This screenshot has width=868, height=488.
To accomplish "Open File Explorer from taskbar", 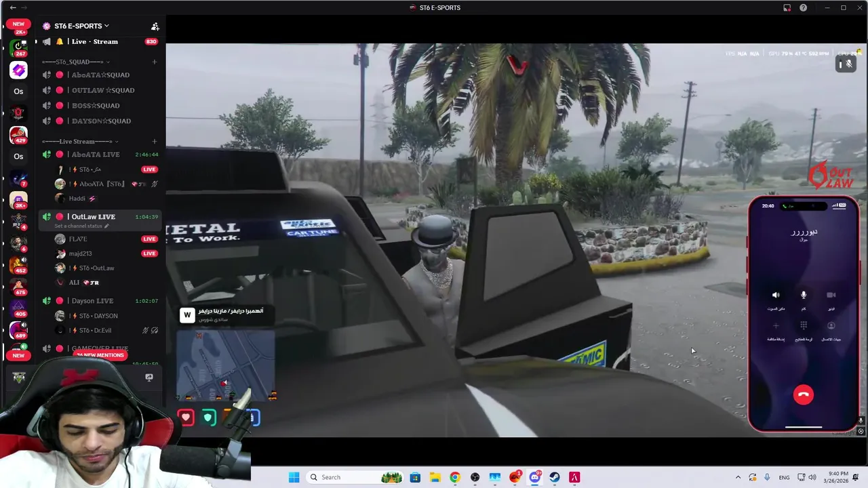I will [435, 477].
